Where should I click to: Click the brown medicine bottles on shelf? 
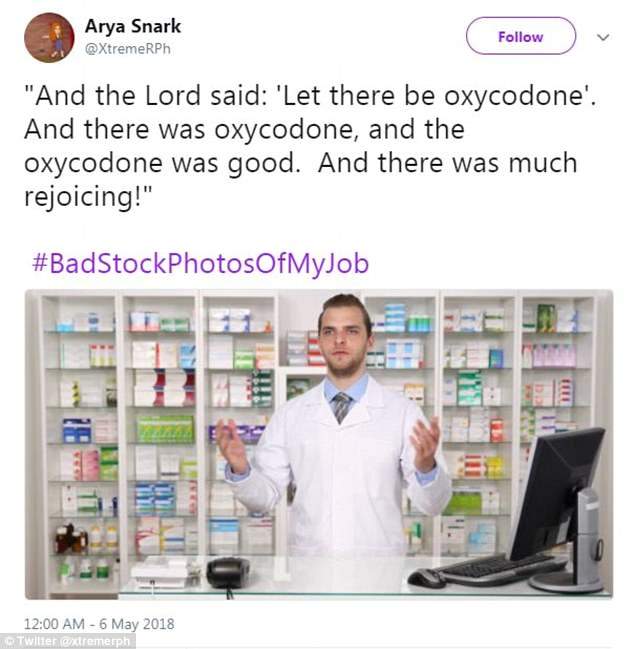71,538
